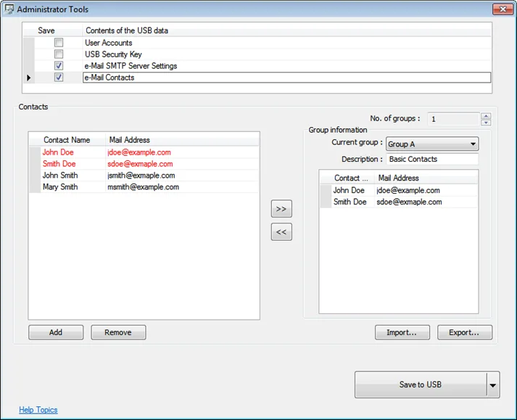Uncheck e-Mail SMTP Server Settings checkbox
Image resolution: width=517 pixels, height=420 pixels.
click(59, 66)
